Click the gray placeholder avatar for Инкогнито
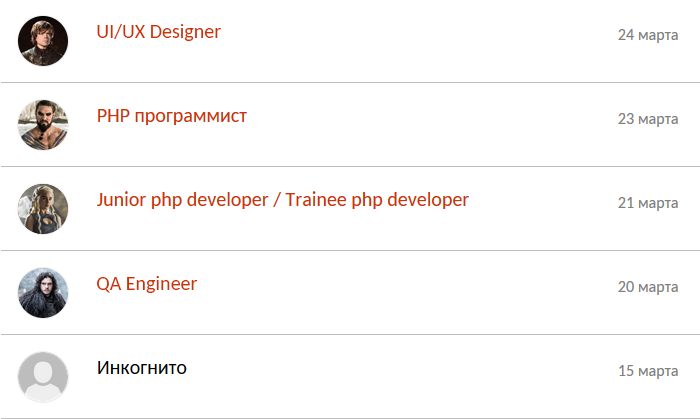Image resolution: width=700 pixels, height=419 pixels. click(43, 377)
